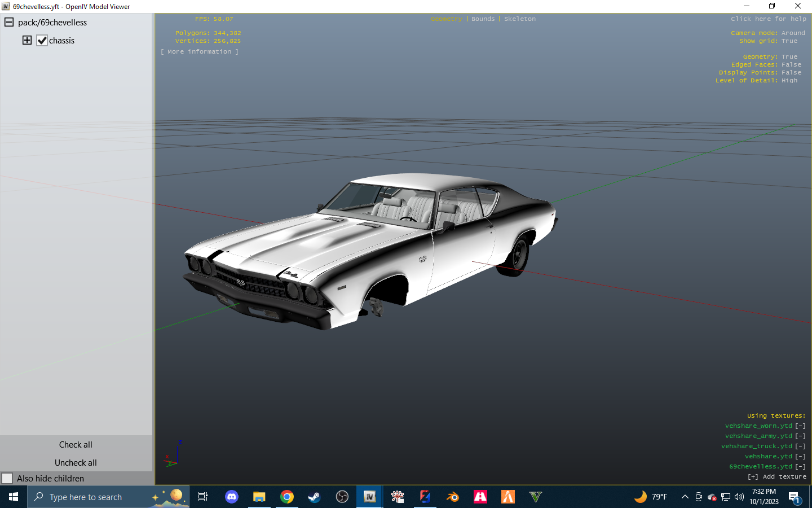This screenshot has width=812, height=508.
Task: Uncheck the chassis visibility checkbox
Action: [42, 41]
